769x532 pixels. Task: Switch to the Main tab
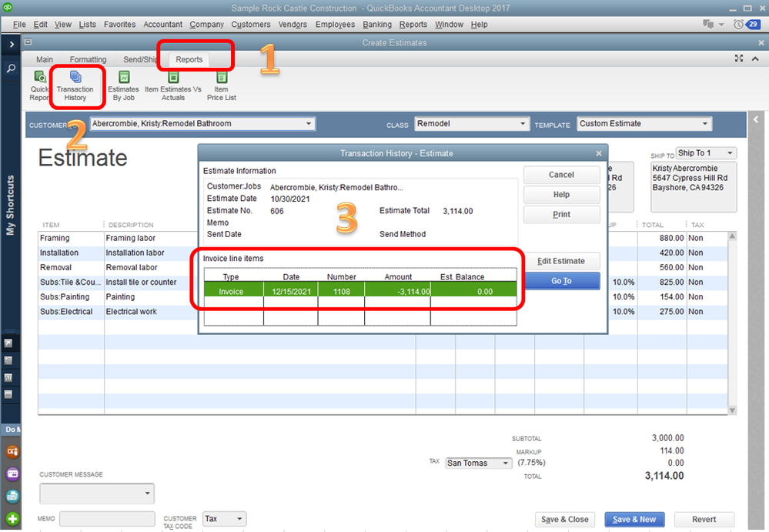[44, 59]
